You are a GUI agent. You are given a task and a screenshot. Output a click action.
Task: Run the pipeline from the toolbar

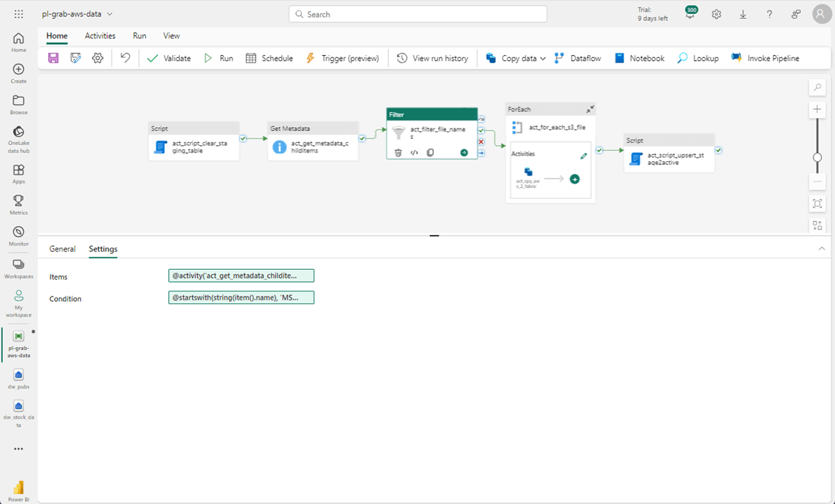[219, 58]
